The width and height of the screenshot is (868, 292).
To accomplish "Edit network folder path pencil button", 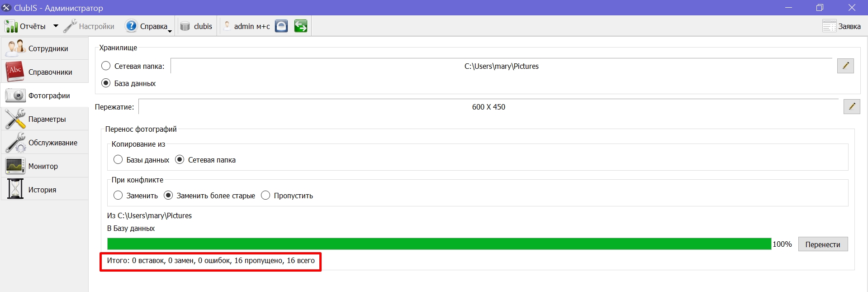I will 845,66.
